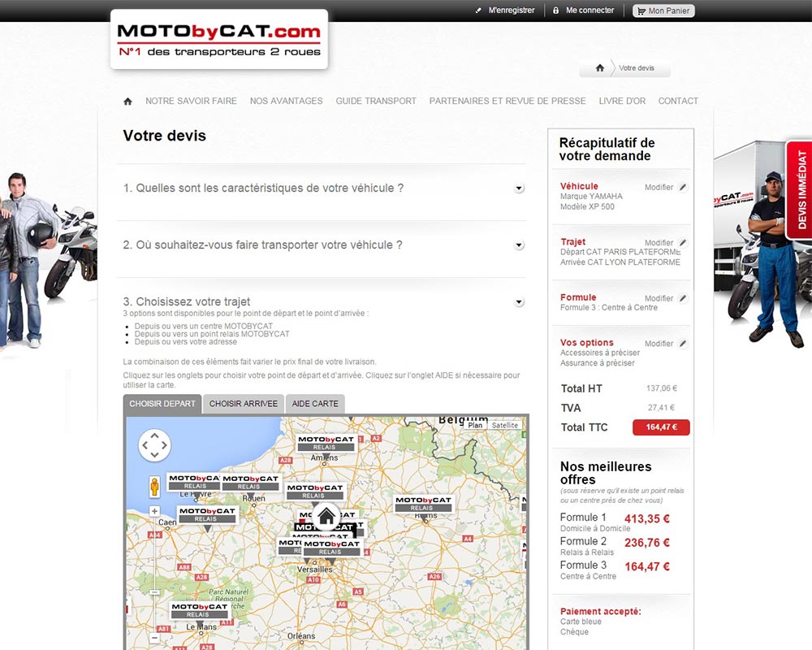Zoom out with map minus button
This screenshot has height=650, width=812.
(x=154, y=638)
